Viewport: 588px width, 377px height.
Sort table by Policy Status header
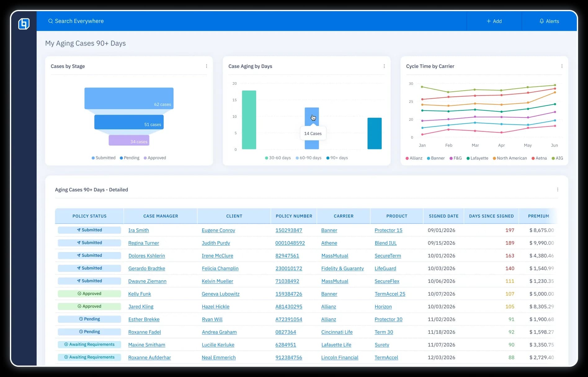click(89, 216)
